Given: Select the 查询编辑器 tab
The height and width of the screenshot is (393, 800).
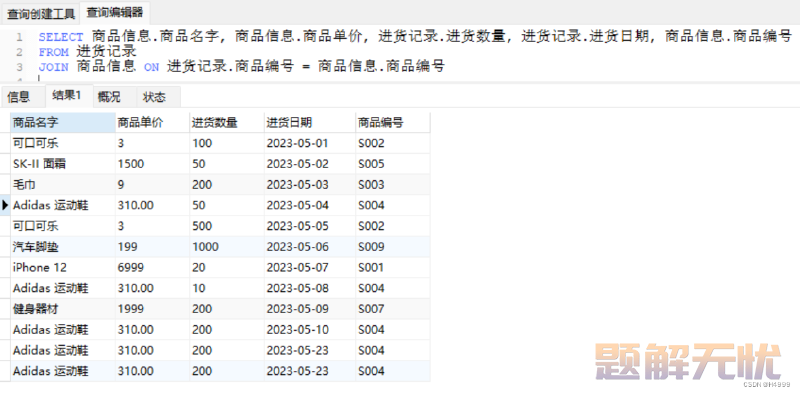Looking at the screenshot, I should (x=115, y=12).
